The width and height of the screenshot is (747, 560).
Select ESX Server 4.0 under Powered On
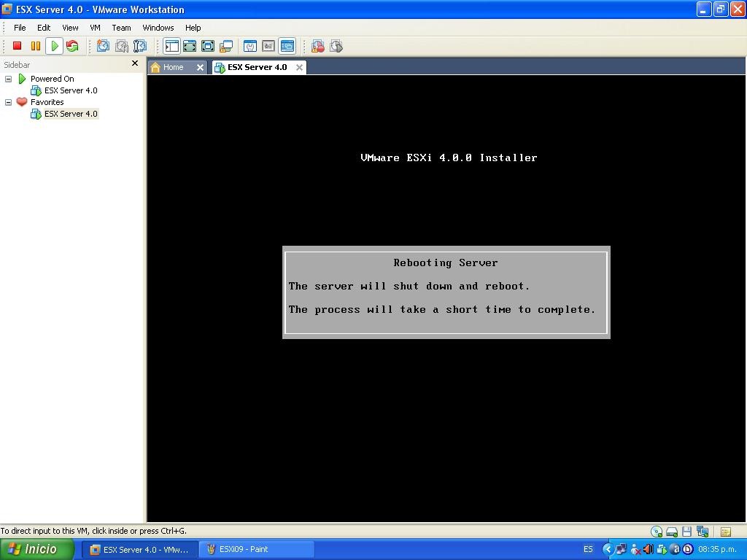71,90
